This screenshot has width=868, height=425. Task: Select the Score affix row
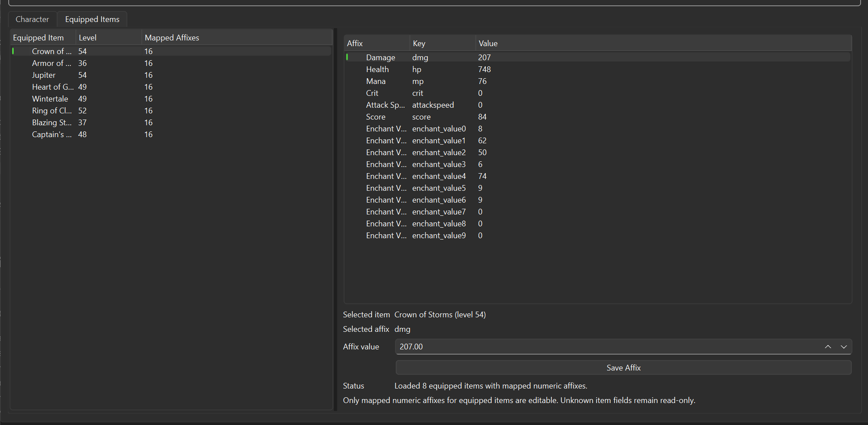tap(376, 117)
